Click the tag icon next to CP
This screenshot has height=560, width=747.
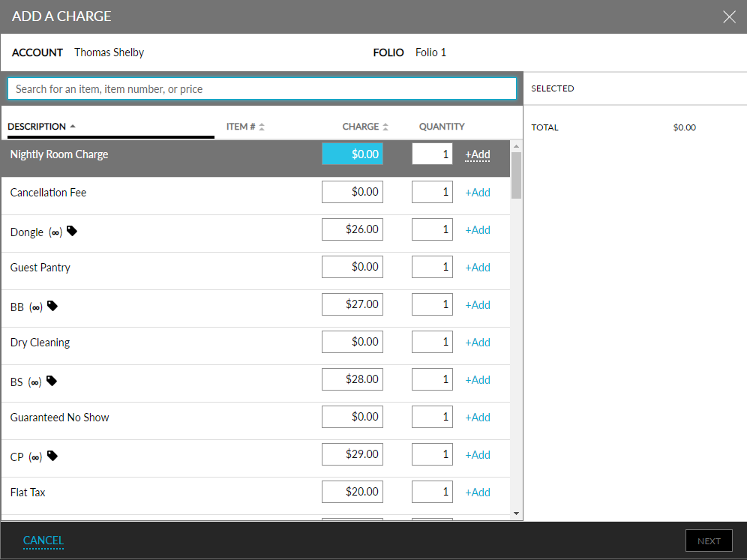coord(52,456)
